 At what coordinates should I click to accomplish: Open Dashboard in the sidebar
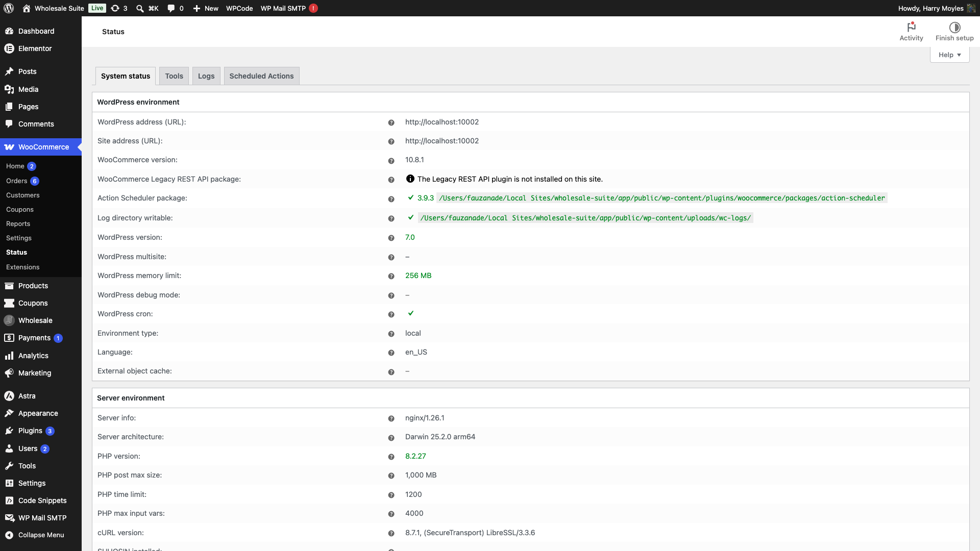(x=41, y=31)
